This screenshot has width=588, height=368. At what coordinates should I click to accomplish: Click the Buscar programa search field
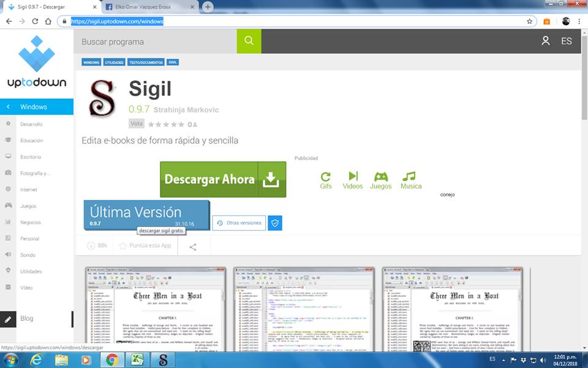coord(156,41)
